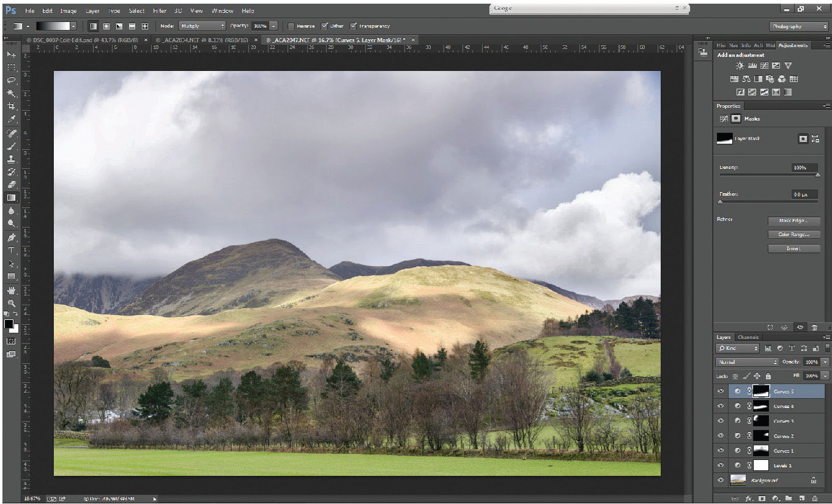Create a new layer in Layers panel
The image size is (832, 504).
[x=801, y=498]
